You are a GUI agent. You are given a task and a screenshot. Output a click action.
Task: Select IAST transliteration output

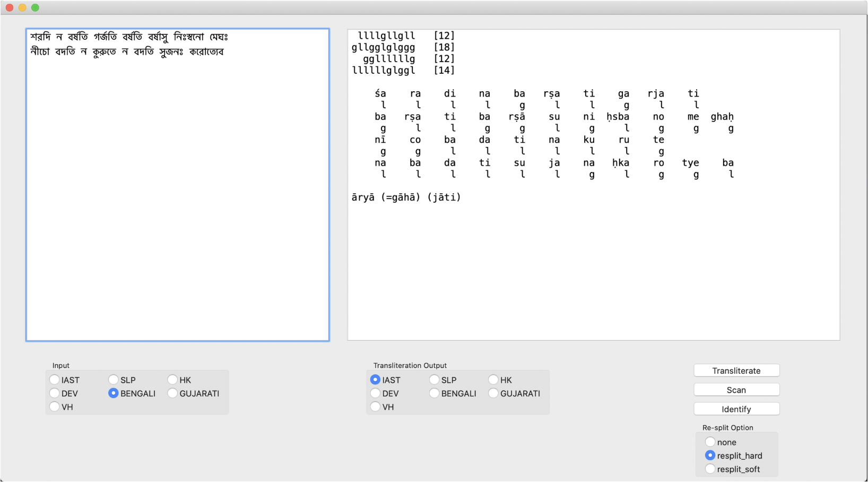click(x=376, y=380)
